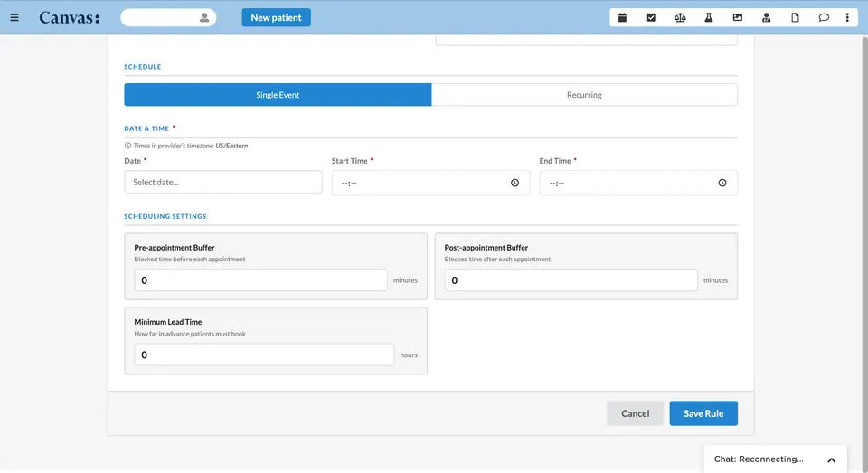
Task: Click the Save Rule button
Action: pyautogui.click(x=703, y=413)
